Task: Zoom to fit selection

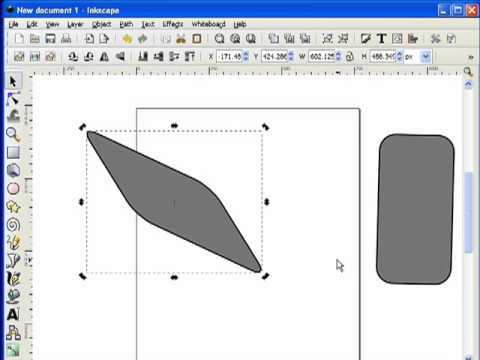Action: click(219, 39)
